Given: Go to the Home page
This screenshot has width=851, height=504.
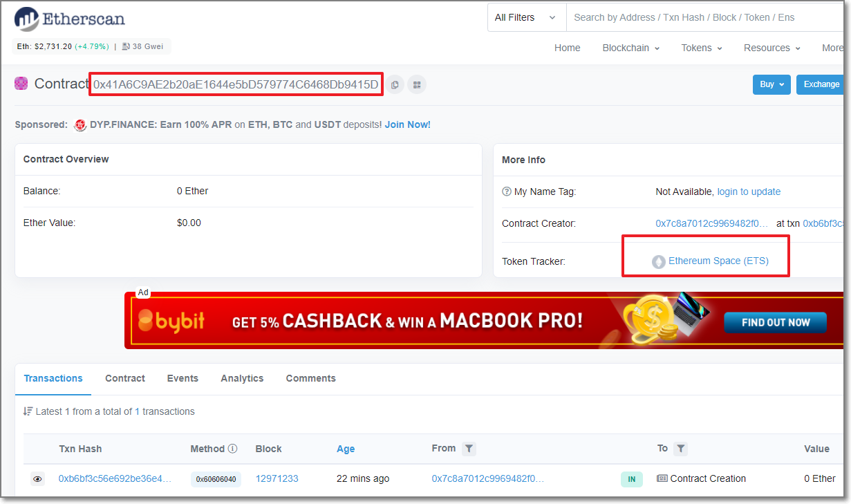Looking at the screenshot, I should pos(568,48).
